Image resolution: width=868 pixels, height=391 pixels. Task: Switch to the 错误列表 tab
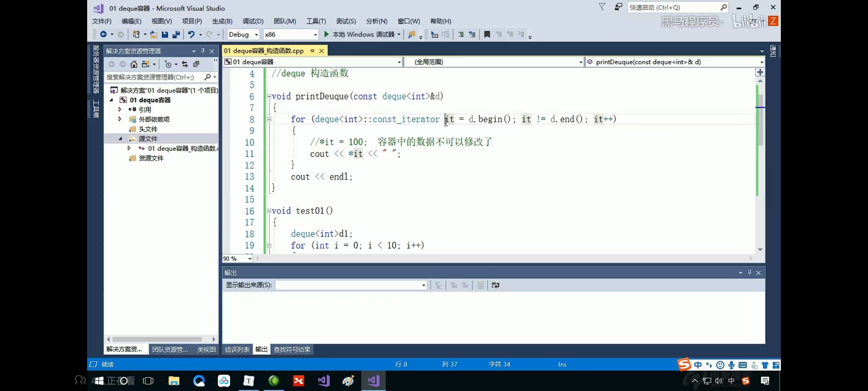click(237, 349)
